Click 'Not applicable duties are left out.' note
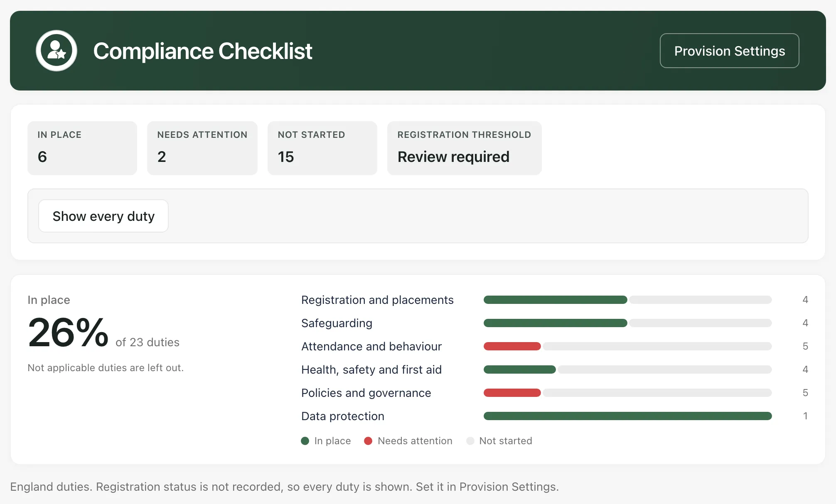The height and width of the screenshot is (504, 836). pos(106,368)
